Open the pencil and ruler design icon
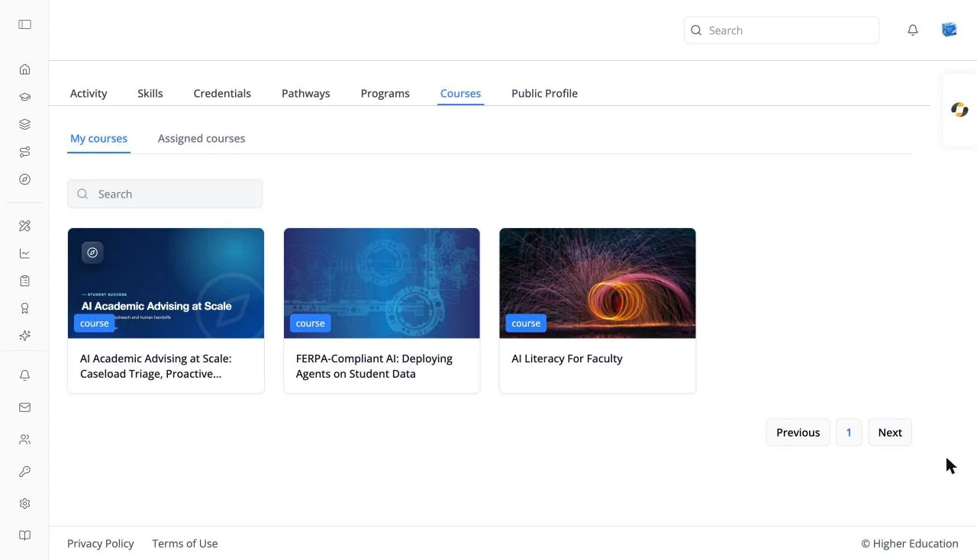This screenshot has width=977, height=560. 24,226
